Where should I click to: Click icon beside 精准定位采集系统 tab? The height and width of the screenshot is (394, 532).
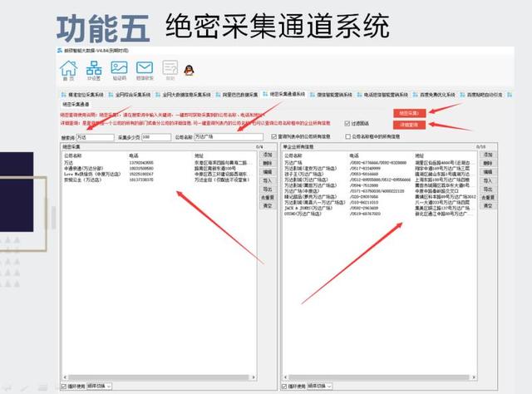tap(63, 95)
